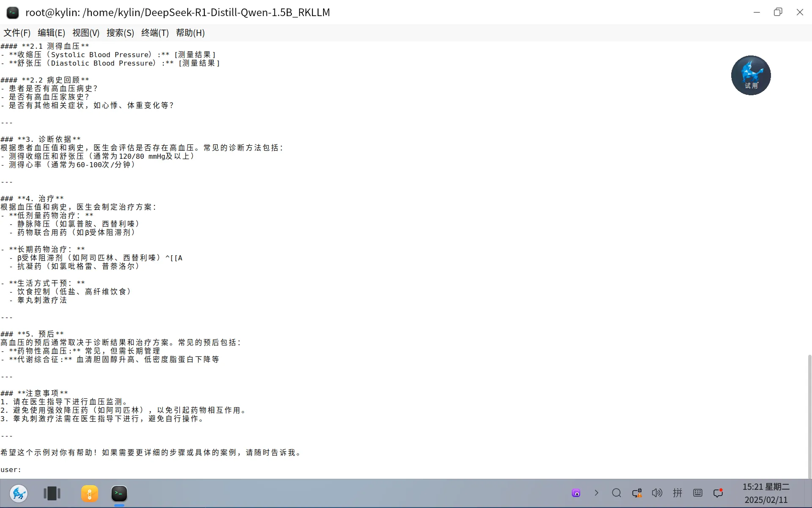The image size is (812, 508).
Task: Open the 搜索(S) menu
Action: 120,33
